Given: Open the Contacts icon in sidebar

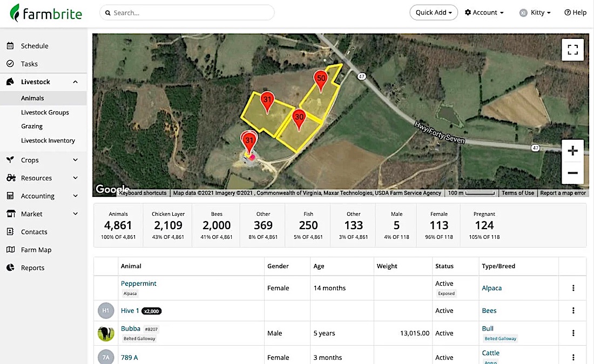Looking at the screenshot, I should click(10, 231).
